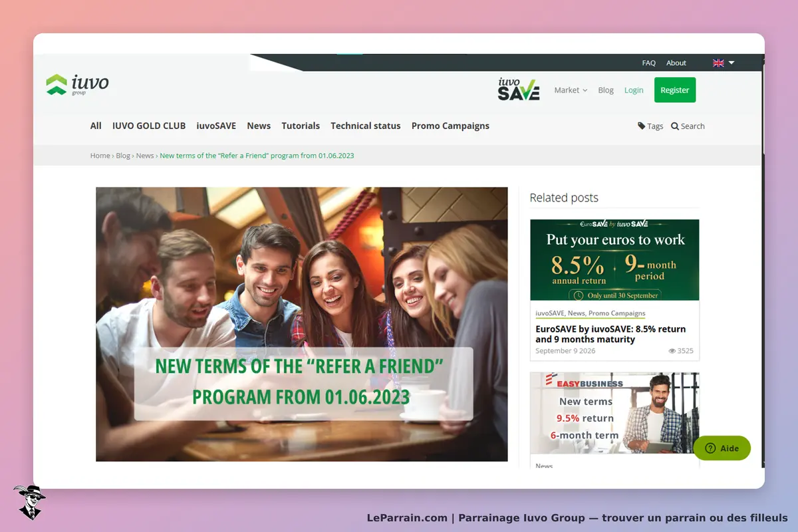Open the EuroSAVE by iuvoSAVE post title
Screen dimensions: 798x532
pos(610,334)
